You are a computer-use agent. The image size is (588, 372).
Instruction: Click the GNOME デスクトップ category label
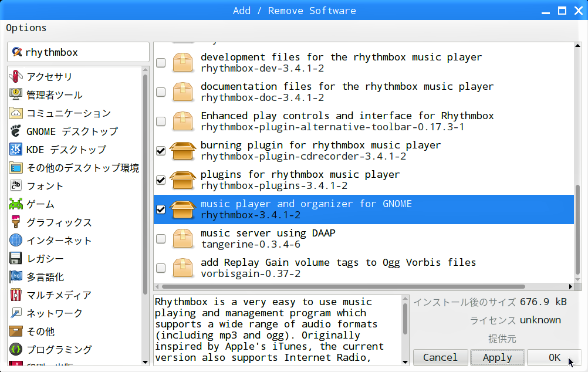pos(72,131)
